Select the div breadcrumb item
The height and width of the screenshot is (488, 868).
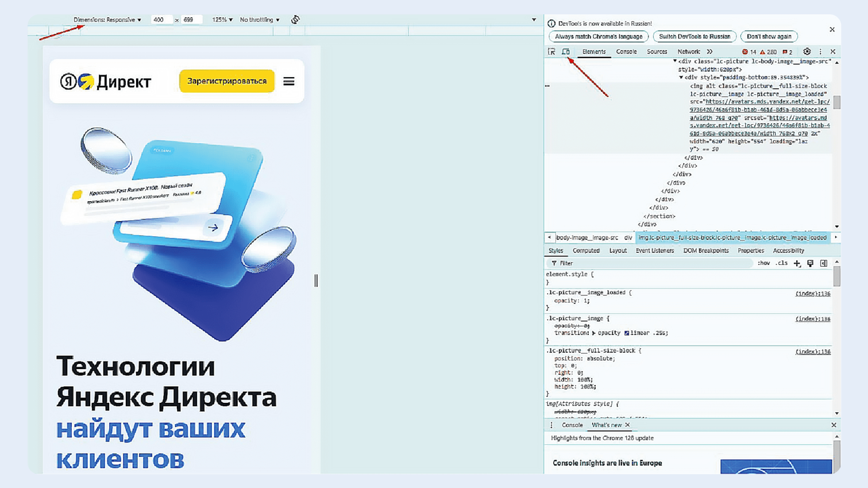click(x=628, y=238)
